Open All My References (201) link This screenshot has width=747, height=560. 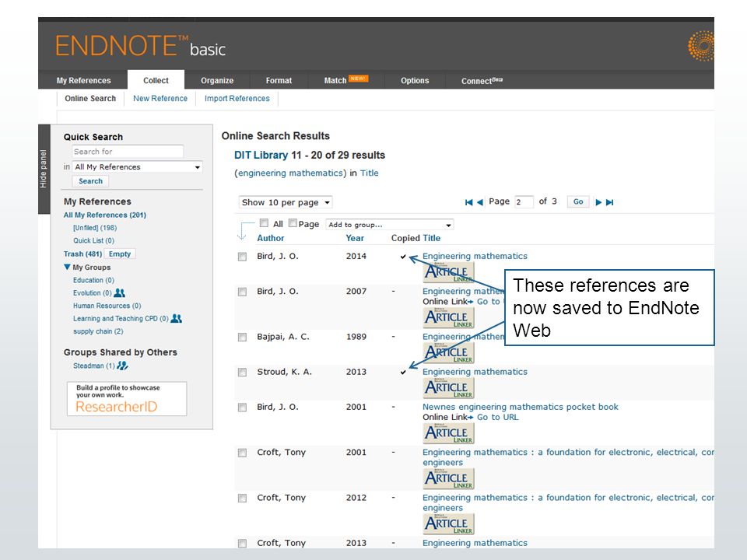(x=105, y=215)
